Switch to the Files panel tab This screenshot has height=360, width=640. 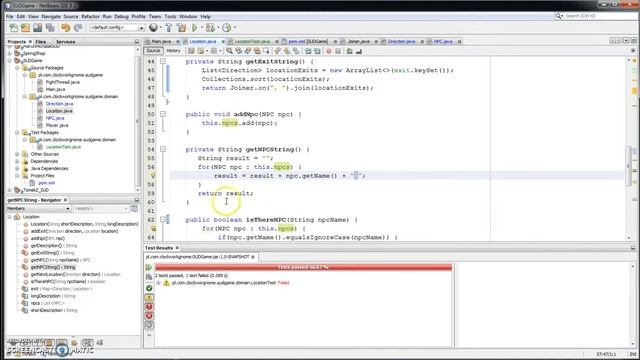(x=40, y=42)
